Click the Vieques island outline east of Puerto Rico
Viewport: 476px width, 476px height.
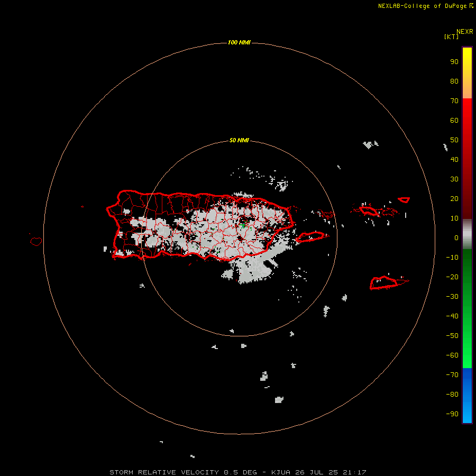point(312,236)
